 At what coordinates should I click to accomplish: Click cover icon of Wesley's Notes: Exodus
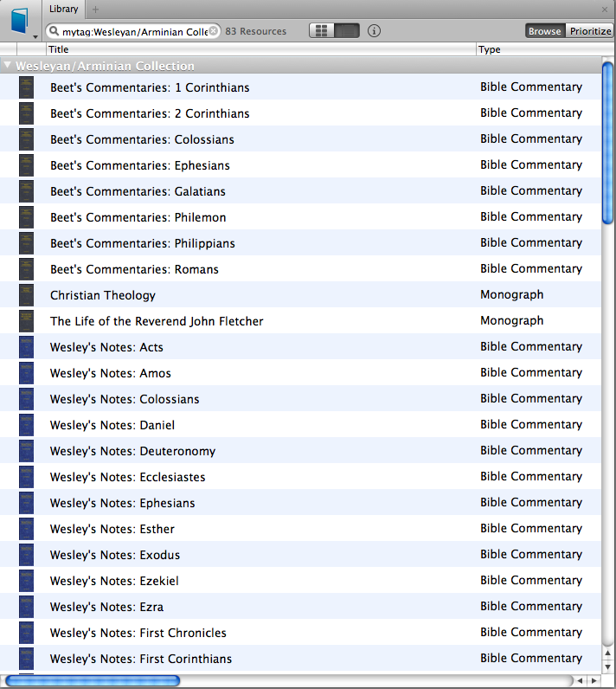26,554
